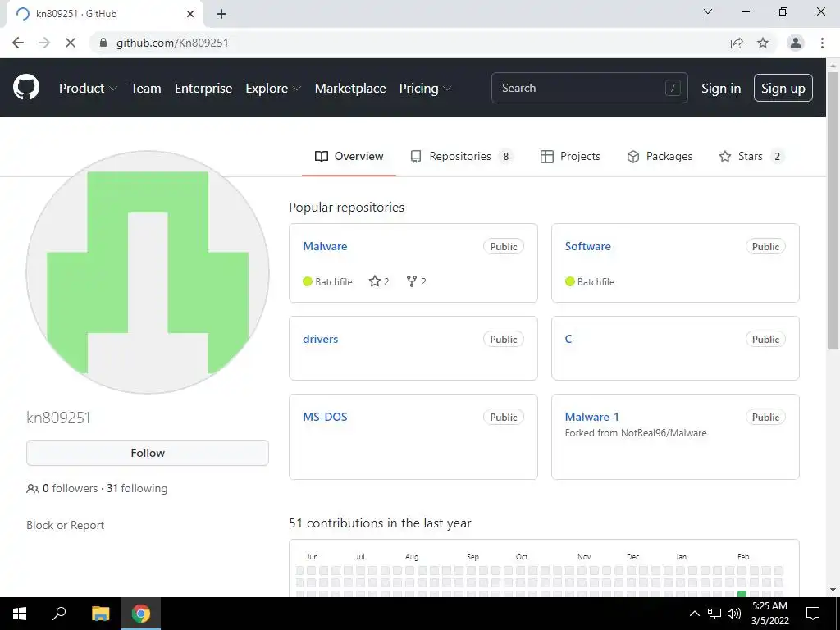Switch to the Packages tab
Screen dimensions: 840x630
coord(660,156)
